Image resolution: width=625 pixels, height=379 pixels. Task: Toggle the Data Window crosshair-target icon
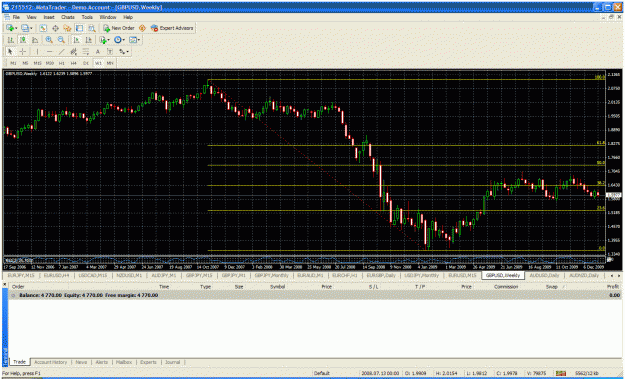point(55,28)
